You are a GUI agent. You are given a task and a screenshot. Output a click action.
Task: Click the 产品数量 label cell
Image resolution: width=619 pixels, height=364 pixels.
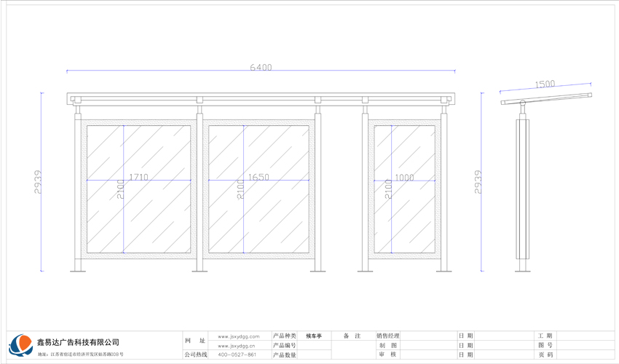pos(284,355)
